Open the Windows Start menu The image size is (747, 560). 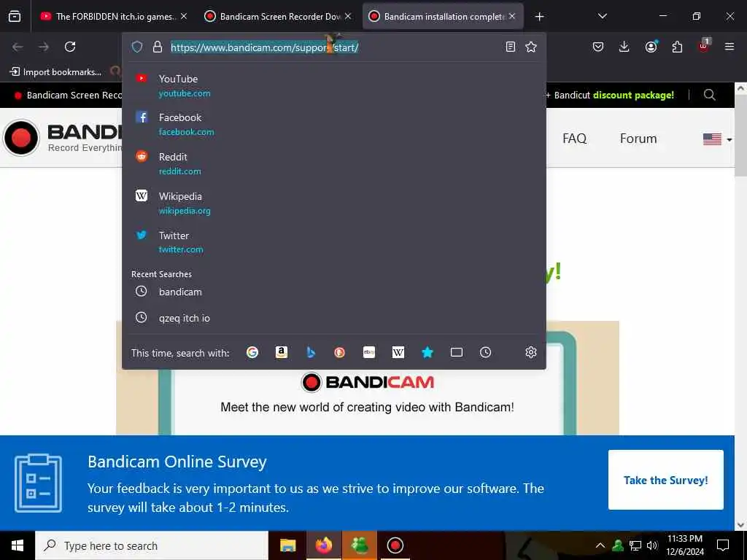[x=18, y=545]
